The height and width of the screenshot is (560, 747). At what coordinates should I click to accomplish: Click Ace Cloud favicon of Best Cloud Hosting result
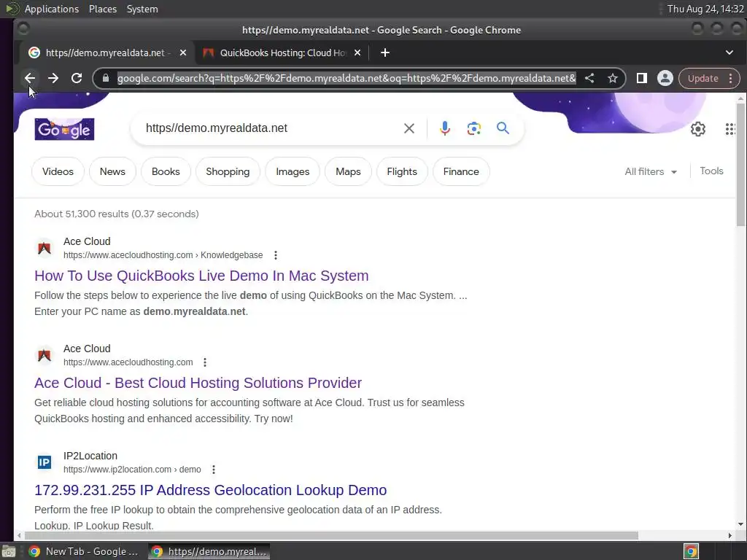[x=44, y=355]
